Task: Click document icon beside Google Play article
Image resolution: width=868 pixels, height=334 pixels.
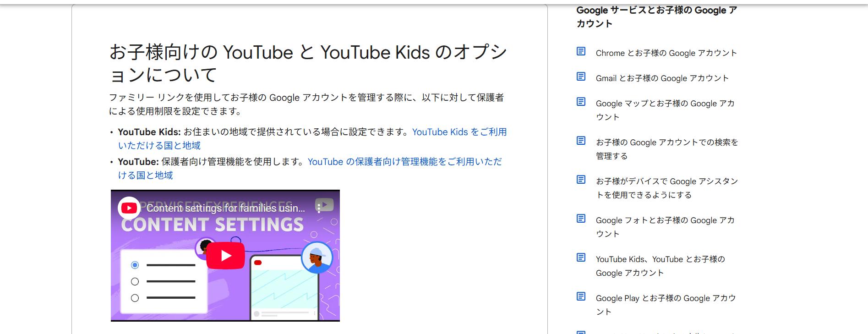Action: pyautogui.click(x=581, y=296)
